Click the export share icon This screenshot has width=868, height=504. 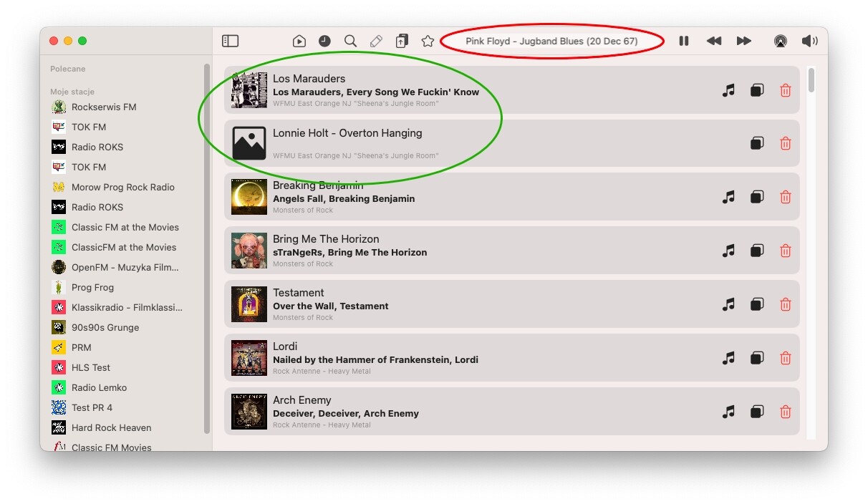point(402,41)
